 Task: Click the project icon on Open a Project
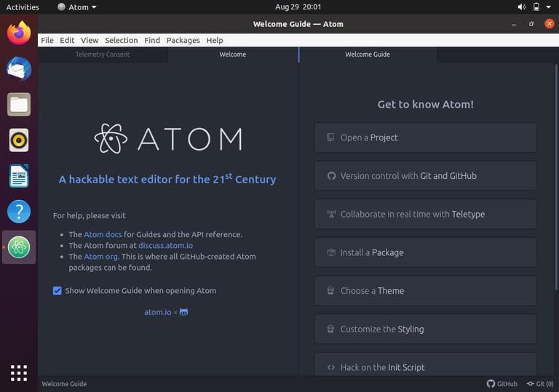331,137
